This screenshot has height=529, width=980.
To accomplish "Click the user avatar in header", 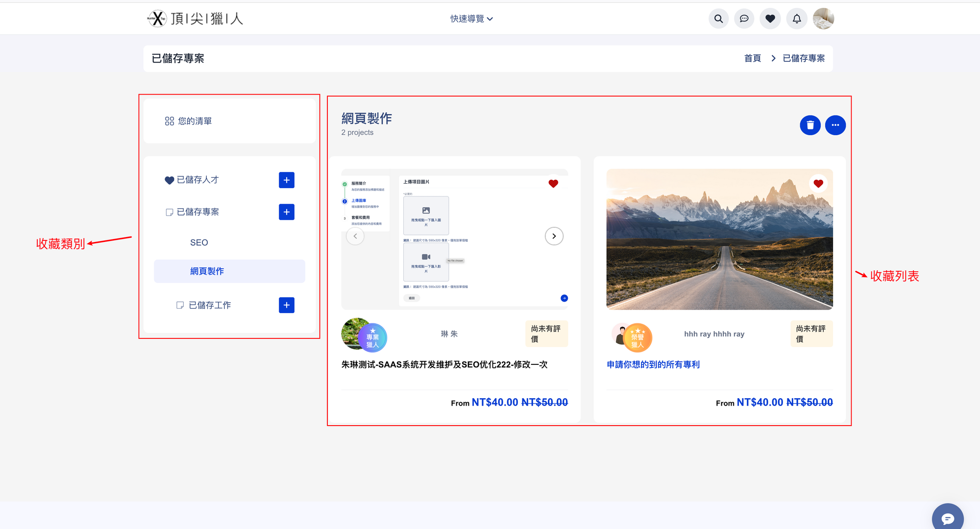I will 823,19.
